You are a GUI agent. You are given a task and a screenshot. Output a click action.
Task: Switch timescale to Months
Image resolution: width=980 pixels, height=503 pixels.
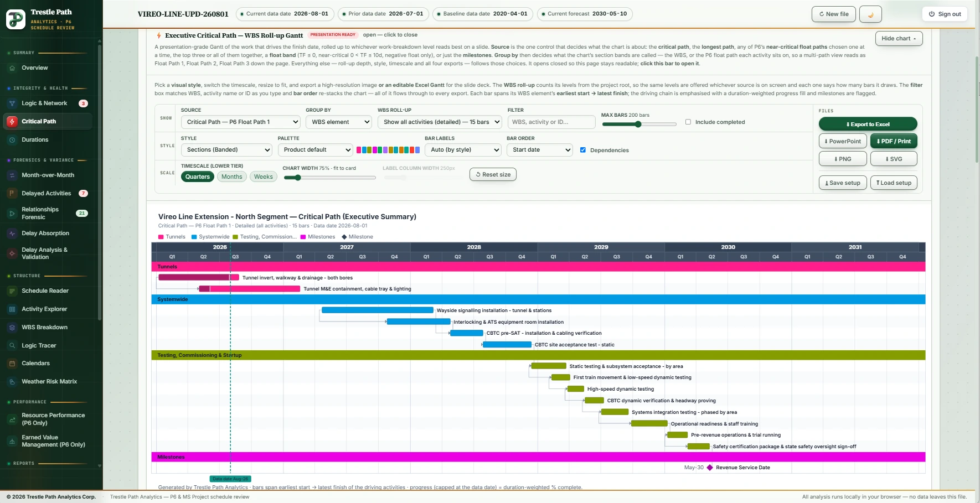click(x=232, y=177)
